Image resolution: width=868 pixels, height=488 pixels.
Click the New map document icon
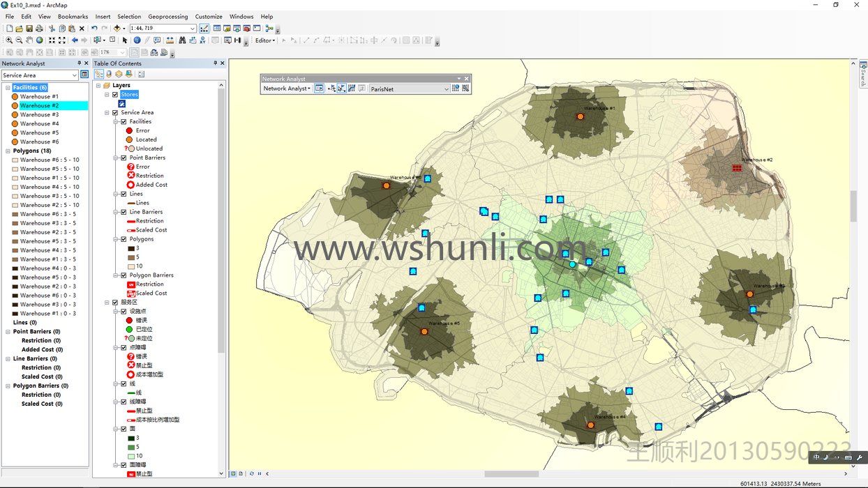coord(10,29)
